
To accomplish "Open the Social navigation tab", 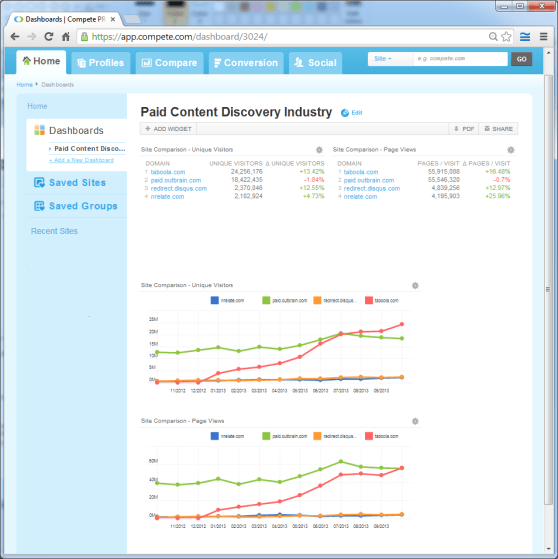I will tap(316, 63).
